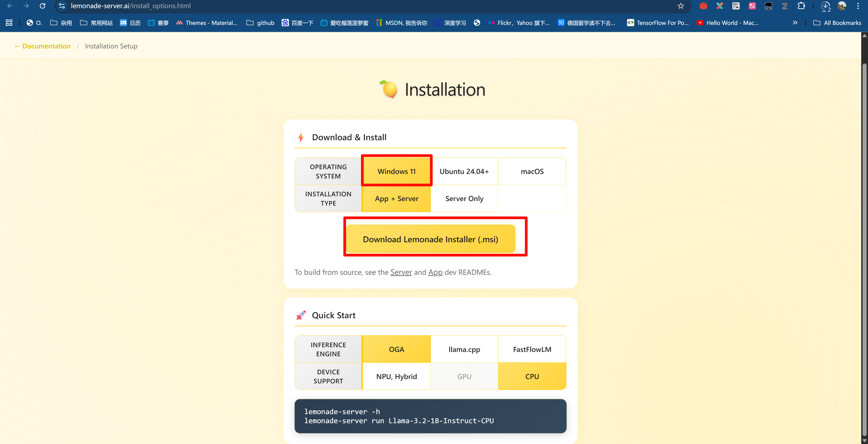Screen dimensions: 868x444
Task: Open the 德国留学读不下去 bookmark
Action: pyautogui.click(x=586, y=23)
